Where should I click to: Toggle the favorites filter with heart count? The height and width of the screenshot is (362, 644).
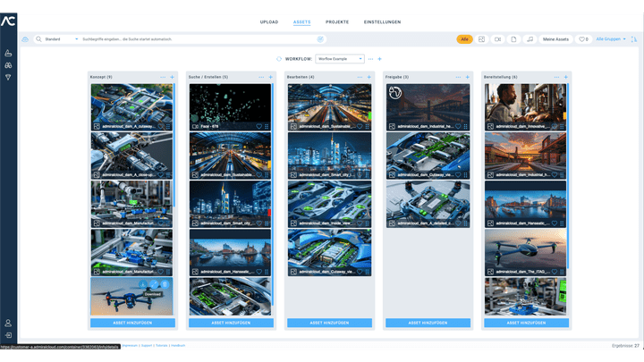click(583, 39)
